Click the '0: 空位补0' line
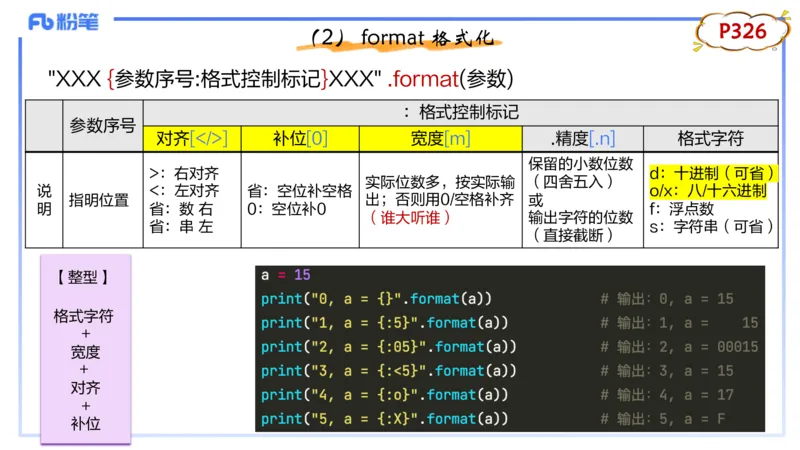800x450 pixels. tap(286, 209)
